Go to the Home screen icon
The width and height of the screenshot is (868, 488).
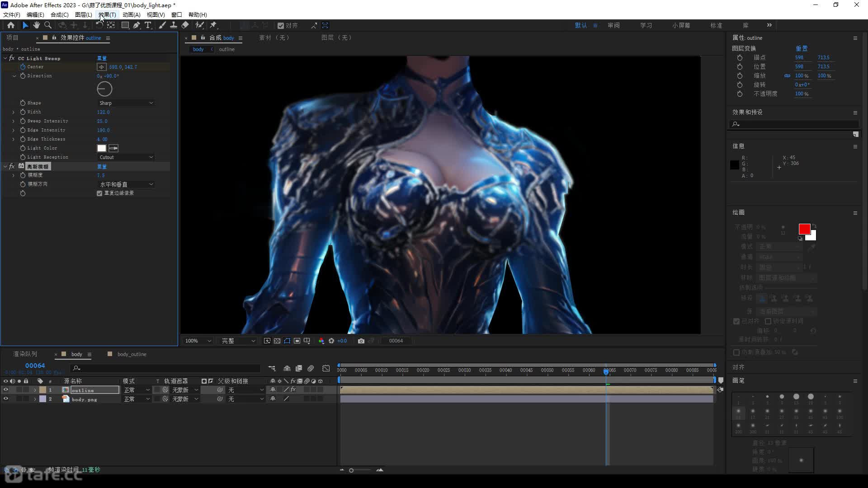point(11,25)
